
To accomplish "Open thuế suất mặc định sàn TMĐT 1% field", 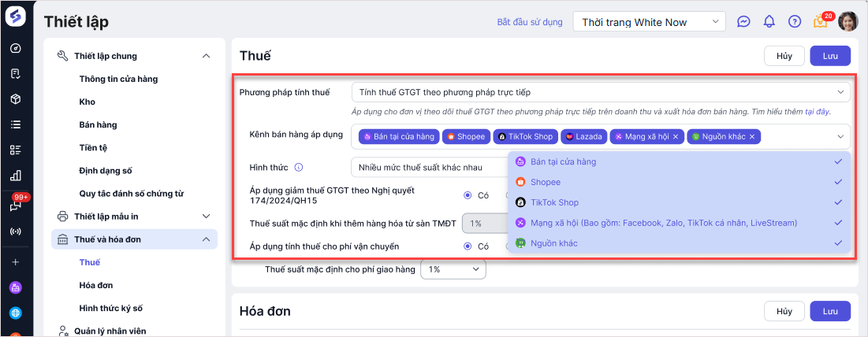I will click(x=485, y=224).
